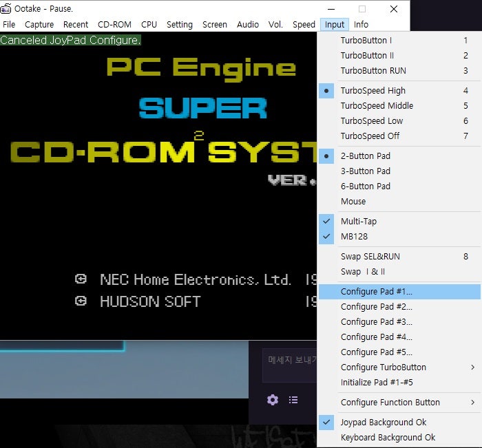Open the Screen menu
The width and height of the screenshot is (482, 448).
[x=215, y=25]
